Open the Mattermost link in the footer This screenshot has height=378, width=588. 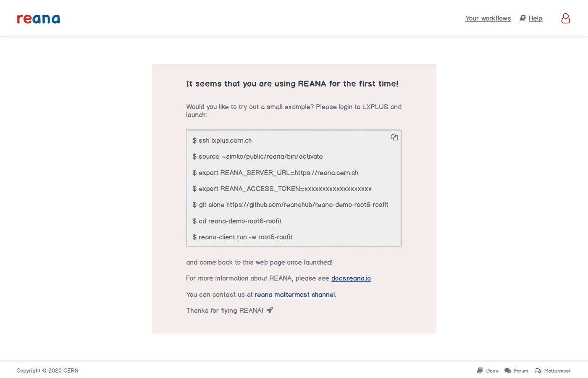[x=556, y=370]
